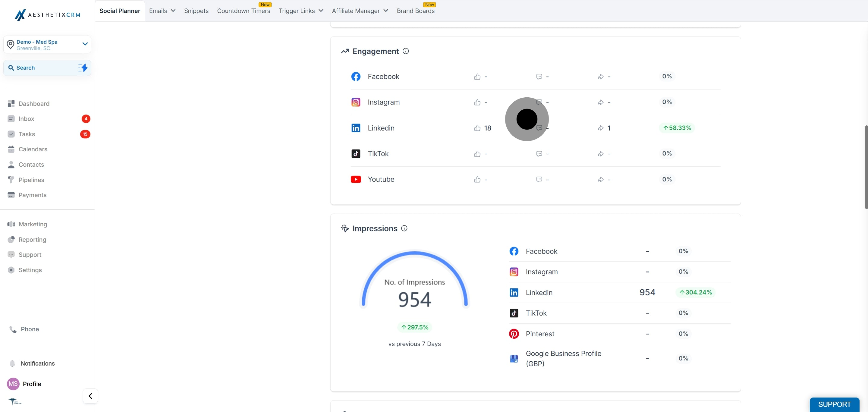Viewport: 868px width, 412px height.
Task: Click the 297.5% total impressions change
Action: coord(414,327)
